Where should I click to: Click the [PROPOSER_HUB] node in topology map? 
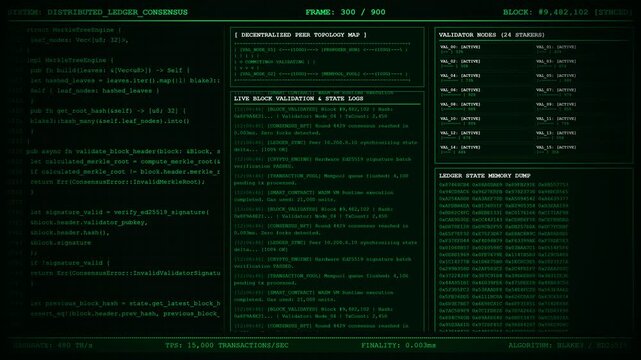340,50
